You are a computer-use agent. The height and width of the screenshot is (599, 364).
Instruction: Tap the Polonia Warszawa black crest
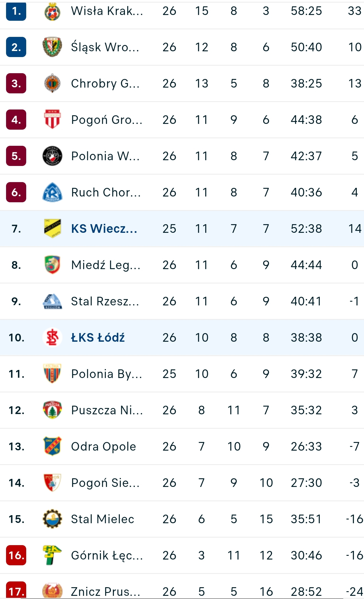click(52, 156)
